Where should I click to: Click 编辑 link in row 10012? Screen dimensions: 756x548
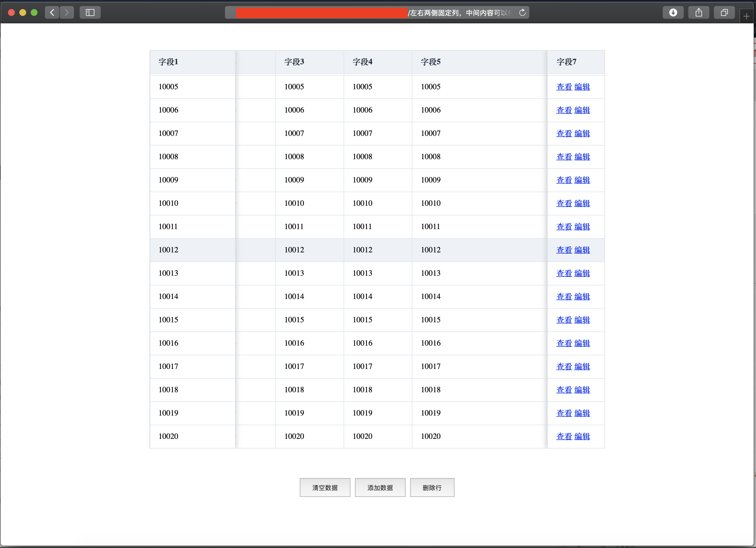tap(582, 250)
